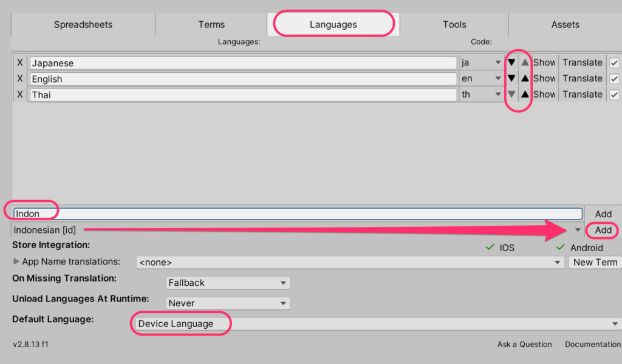This screenshot has width=622, height=364.
Task: Open the Documentation link
Action: (x=592, y=344)
